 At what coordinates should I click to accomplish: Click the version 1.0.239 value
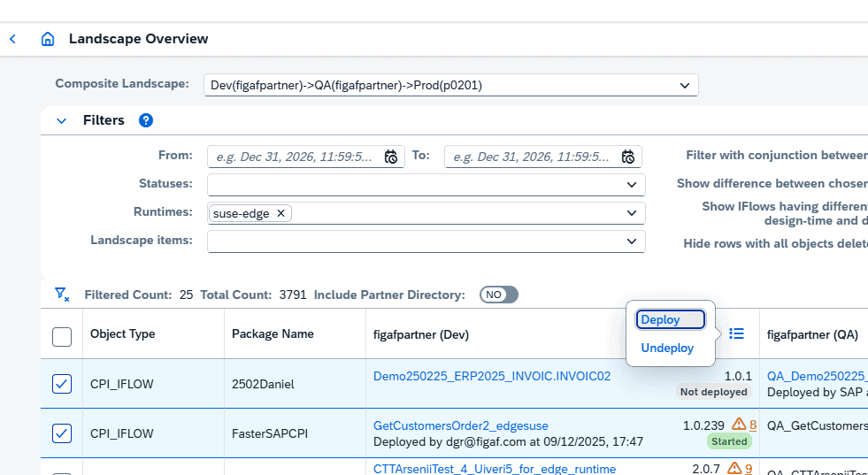pos(703,425)
